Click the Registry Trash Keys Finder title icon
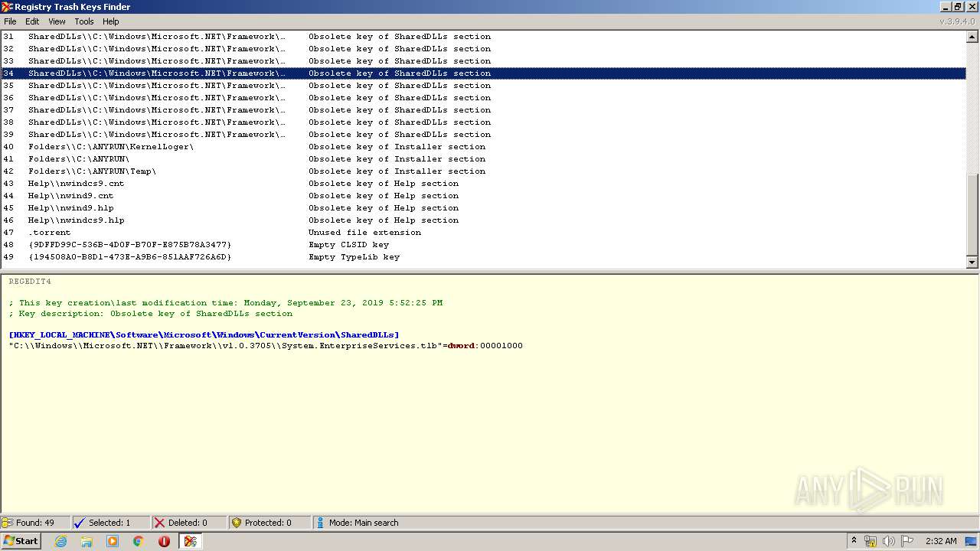Viewport: 980px width, 551px height. 7,7
